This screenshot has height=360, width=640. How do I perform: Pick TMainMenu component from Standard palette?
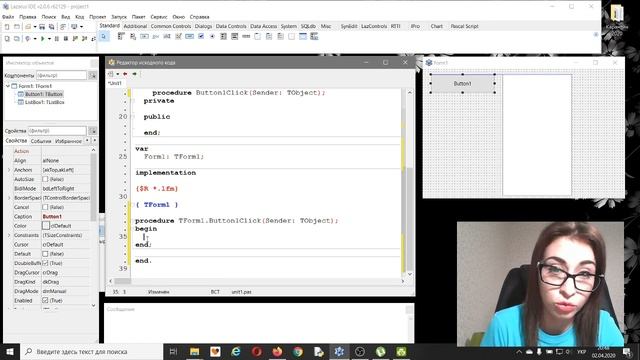click(x=121, y=36)
